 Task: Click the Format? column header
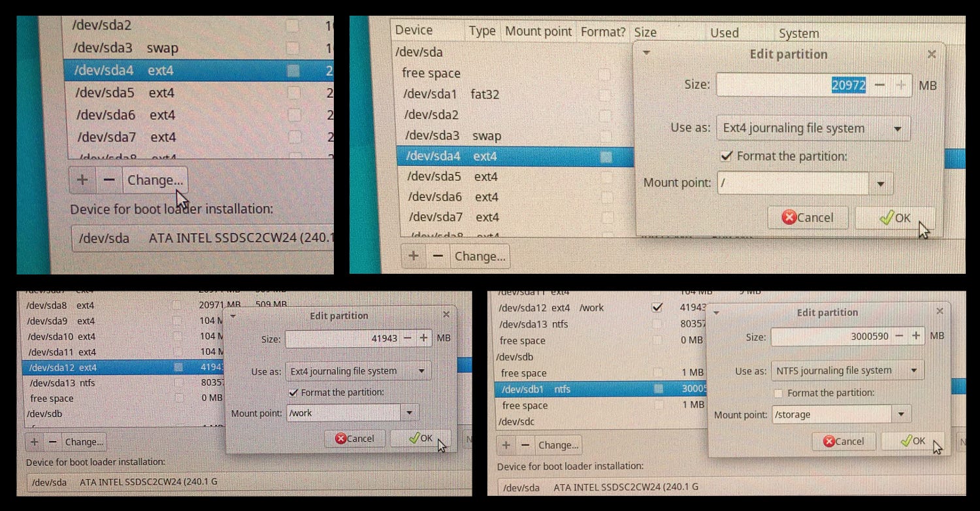[603, 31]
